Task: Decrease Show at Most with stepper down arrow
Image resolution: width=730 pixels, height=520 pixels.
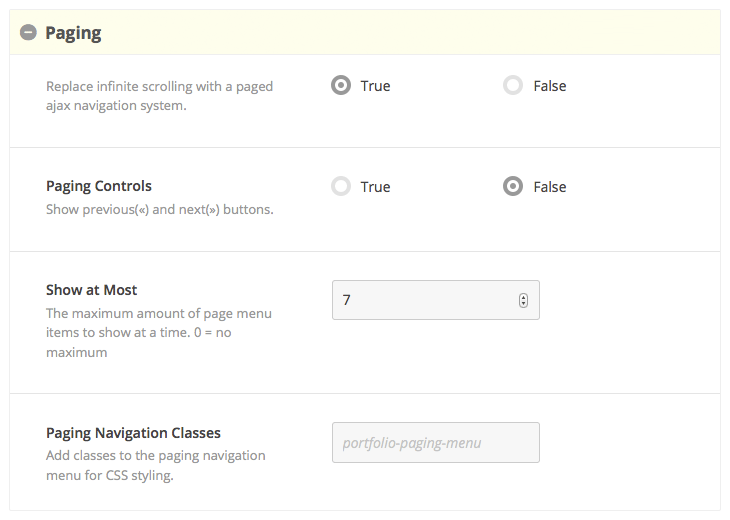Action: tap(523, 304)
